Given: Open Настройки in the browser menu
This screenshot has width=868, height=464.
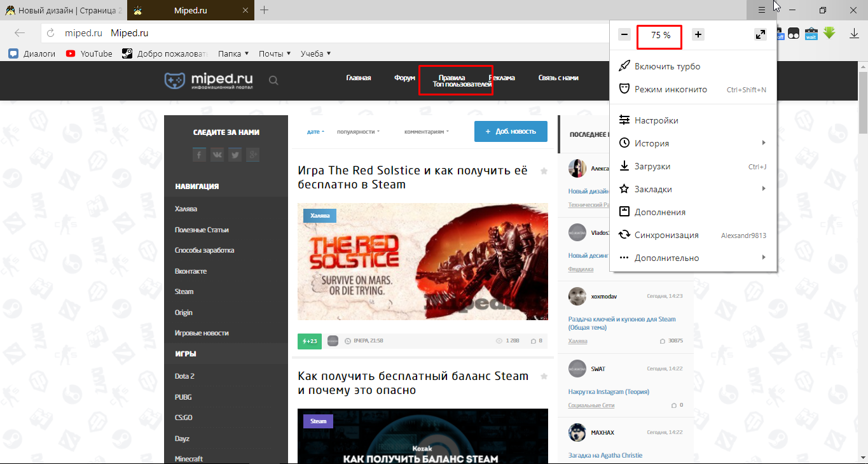Looking at the screenshot, I should pos(693,120).
